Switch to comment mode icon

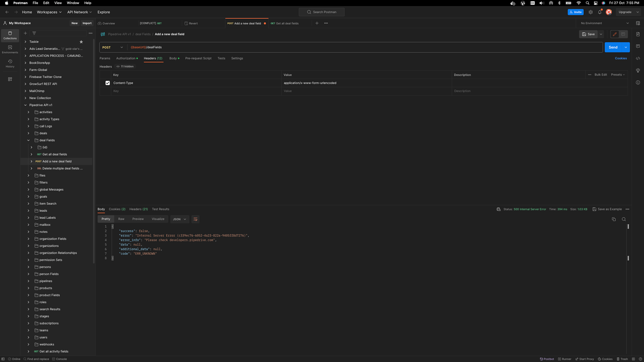(623, 34)
